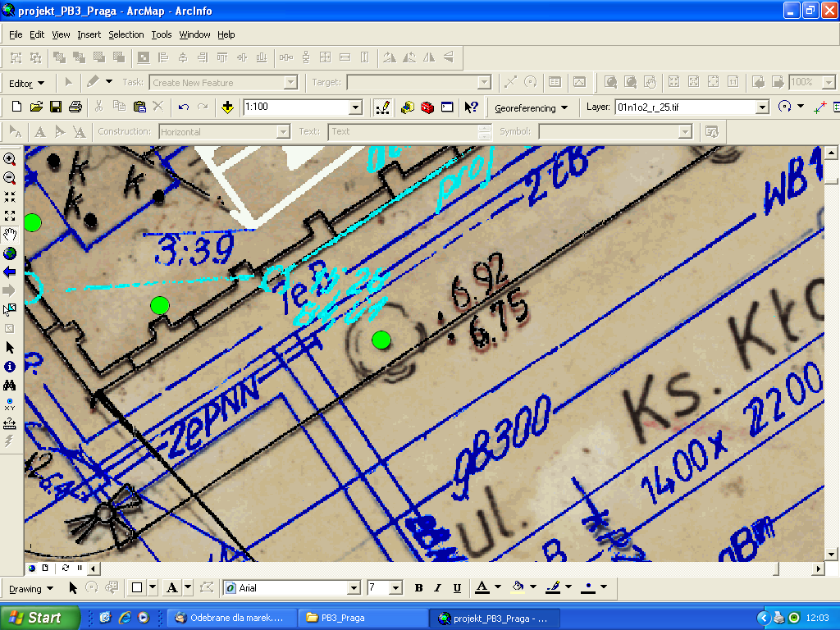Open the Tools menu

pyautogui.click(x=162, y=34)
